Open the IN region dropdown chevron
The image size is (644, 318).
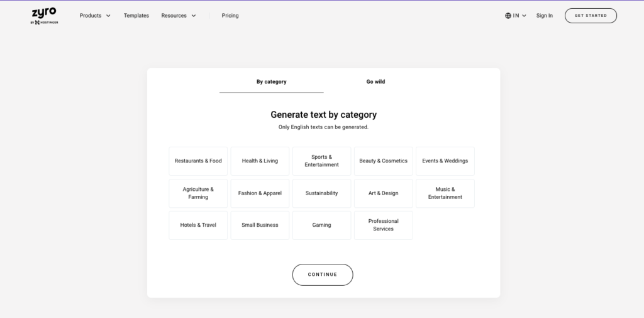tap(524, 16)
